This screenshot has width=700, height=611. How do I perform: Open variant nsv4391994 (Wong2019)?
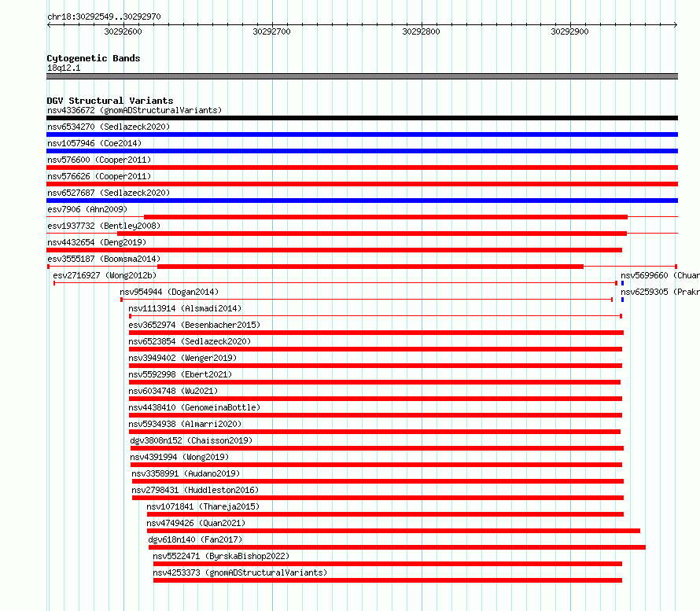click(179, 457)
